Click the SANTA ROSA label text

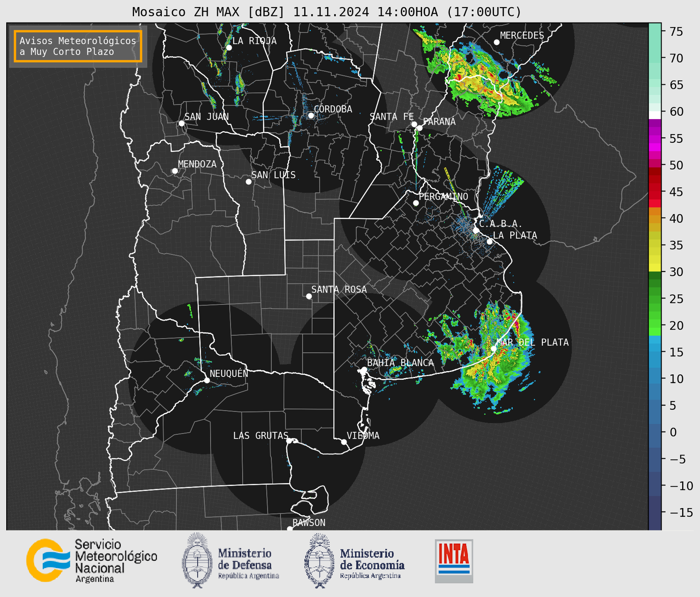(x=339, y=289)
